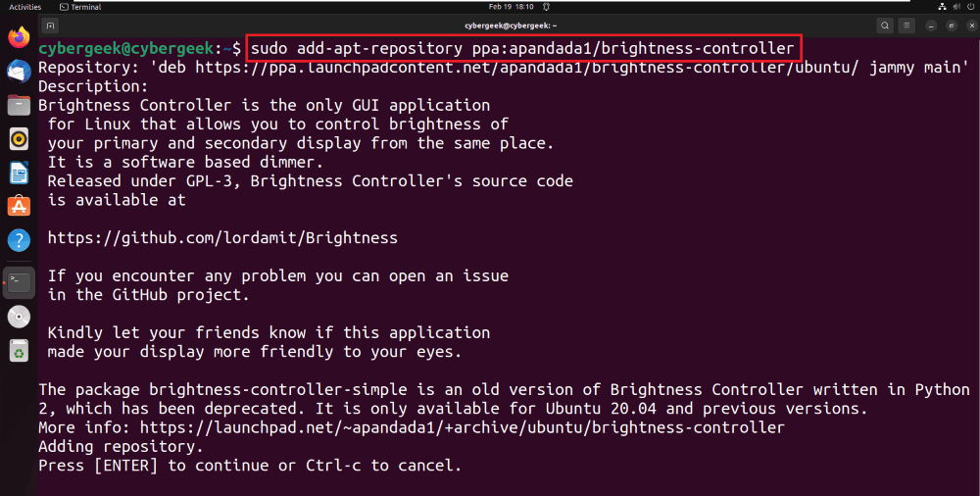
Task: Click the terminal search icon
Action: (884, 25)
